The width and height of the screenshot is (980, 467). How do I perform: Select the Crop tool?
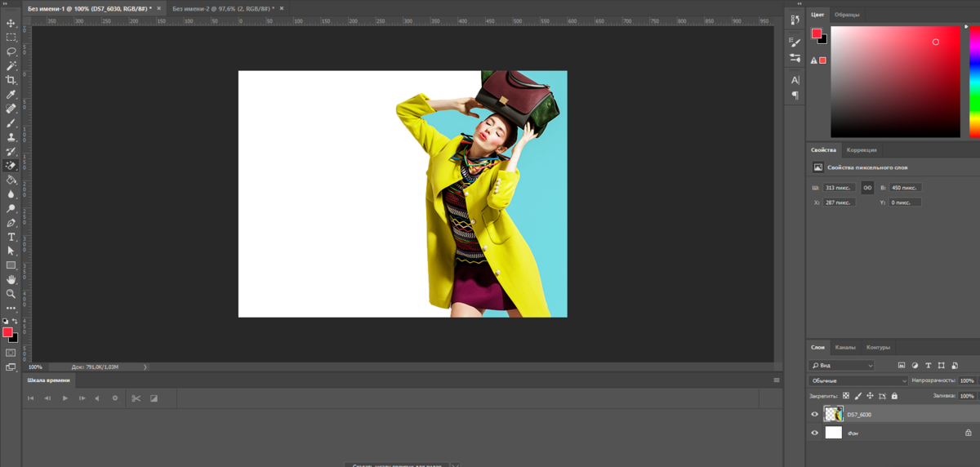(11, 80)
